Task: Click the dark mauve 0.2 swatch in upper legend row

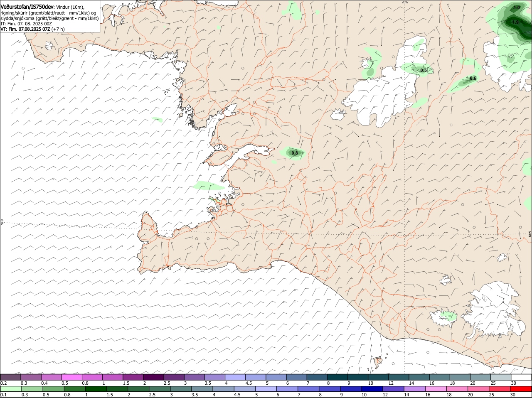Action: point(10,377)
